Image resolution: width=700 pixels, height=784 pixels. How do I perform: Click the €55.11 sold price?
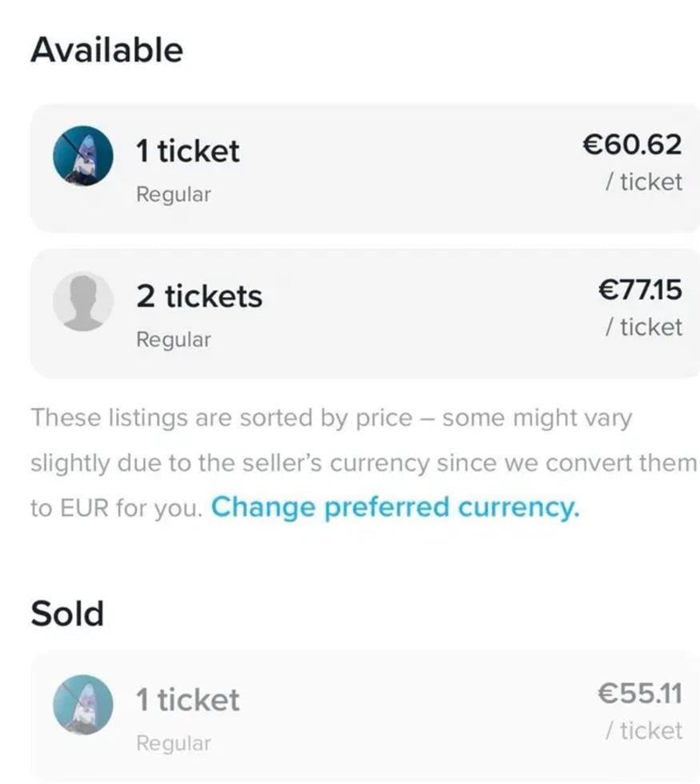coord(639,694)
